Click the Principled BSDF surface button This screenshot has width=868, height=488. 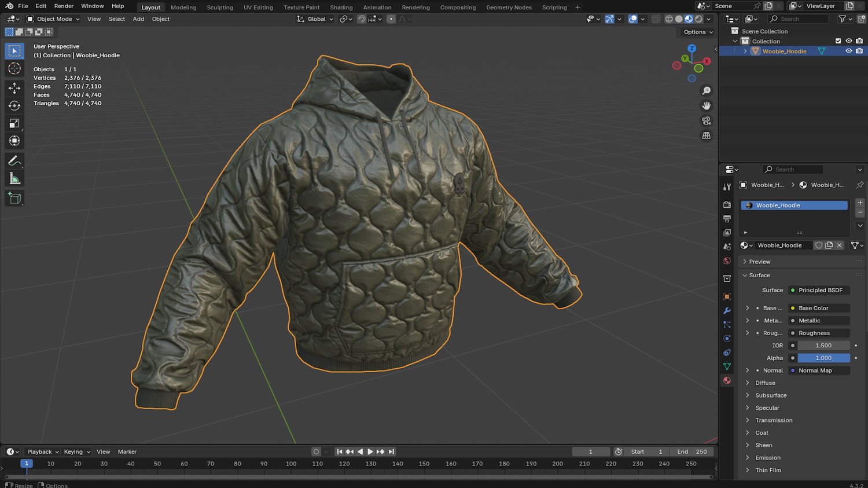tap(820, 290)
